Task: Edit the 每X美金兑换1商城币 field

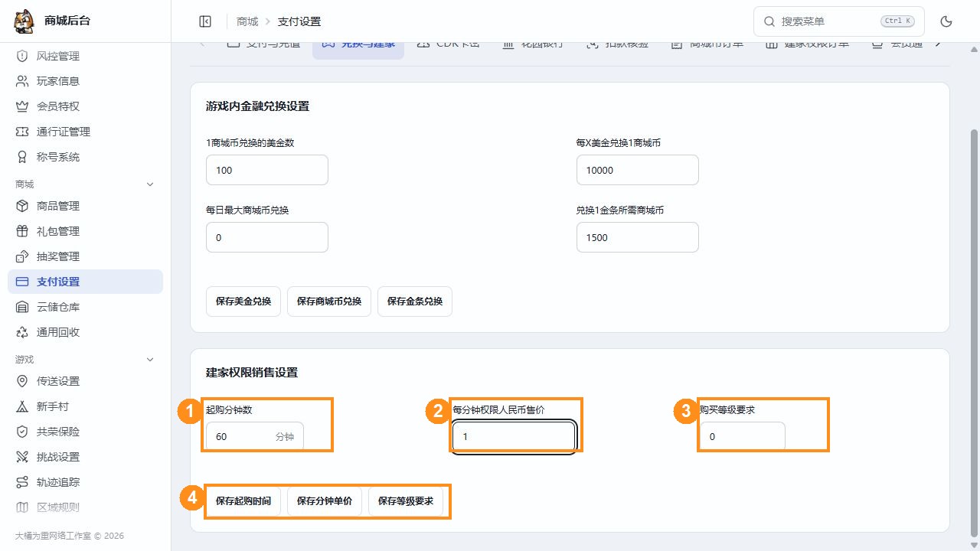Action: (638, 170)
